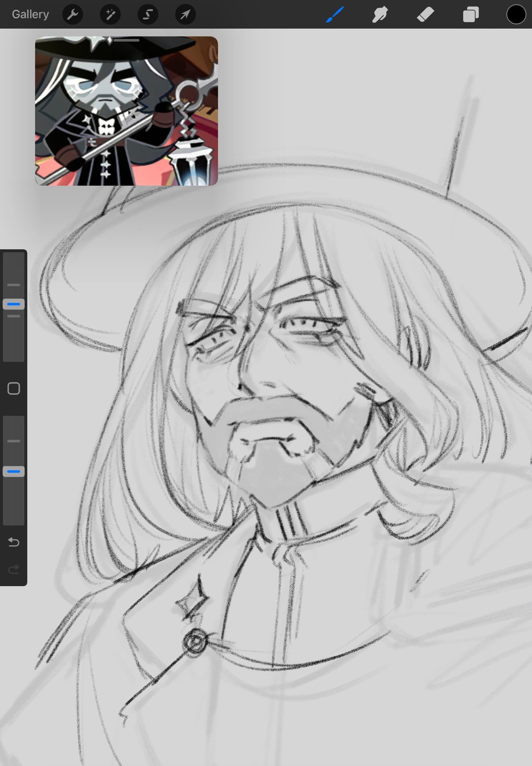Open the Actions wrench menu
The image size is (532, 766).
[72, 15]
